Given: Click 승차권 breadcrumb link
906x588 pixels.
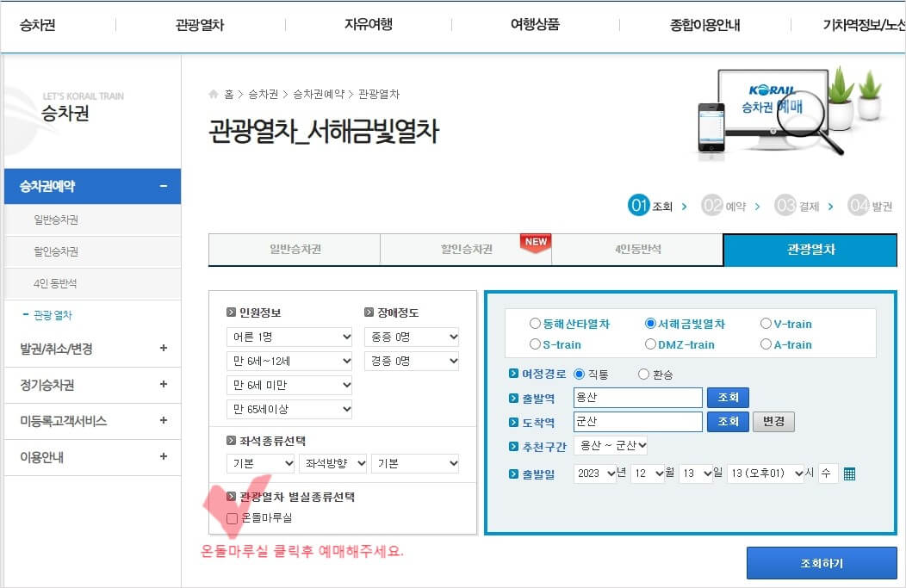Looking at the screenshot, I should 264,94.
